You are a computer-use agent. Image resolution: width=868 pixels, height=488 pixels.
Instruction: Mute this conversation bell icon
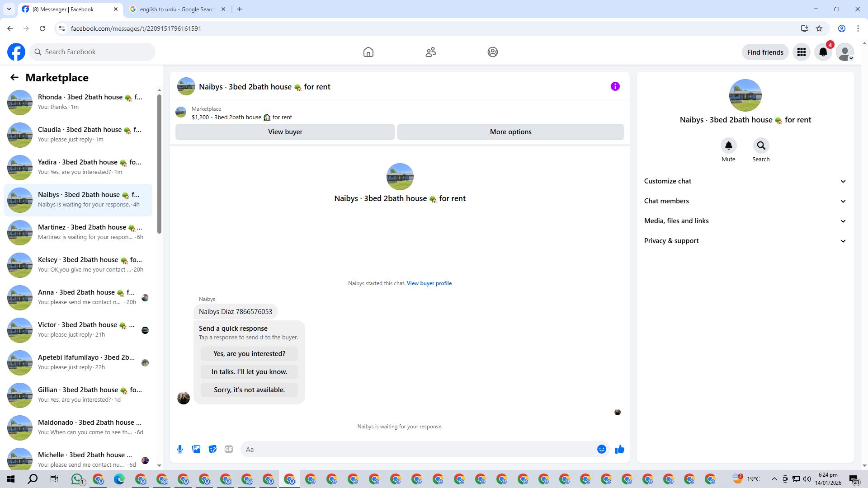(728, 145)
